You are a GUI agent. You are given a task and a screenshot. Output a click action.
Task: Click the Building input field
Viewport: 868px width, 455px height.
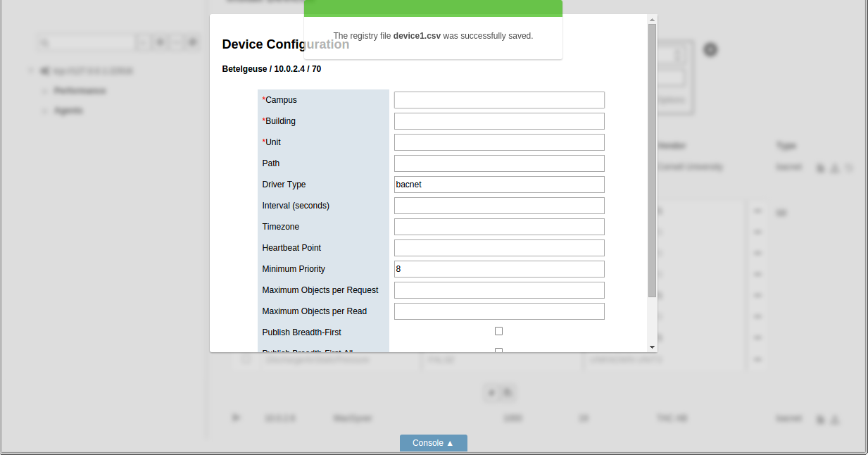point(499,121)
